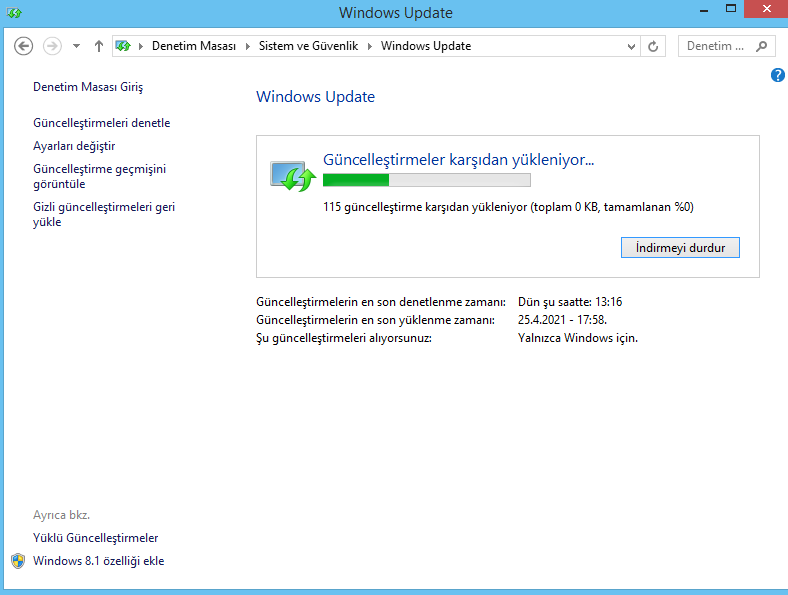Expand the arrow after Sistem ve Güvenlik
Screen dimensions: 788x595
point(370,46)
